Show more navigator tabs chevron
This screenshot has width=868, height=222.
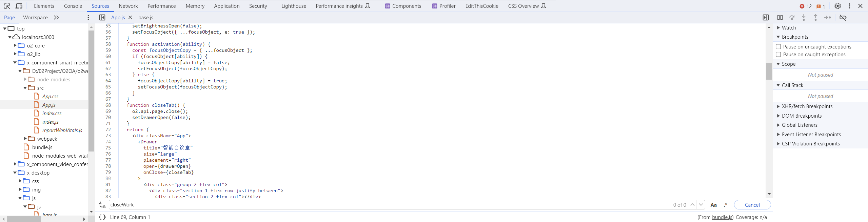point(56,18)
